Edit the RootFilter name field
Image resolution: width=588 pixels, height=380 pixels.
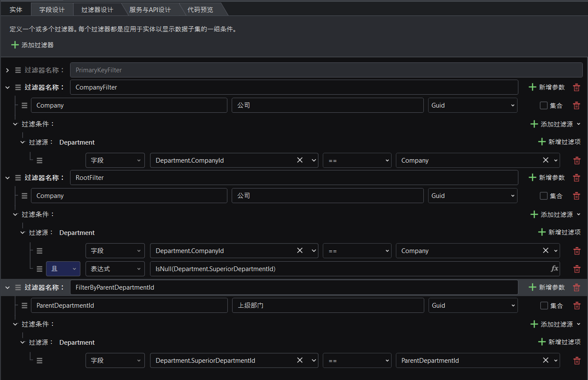click(294, 178)
